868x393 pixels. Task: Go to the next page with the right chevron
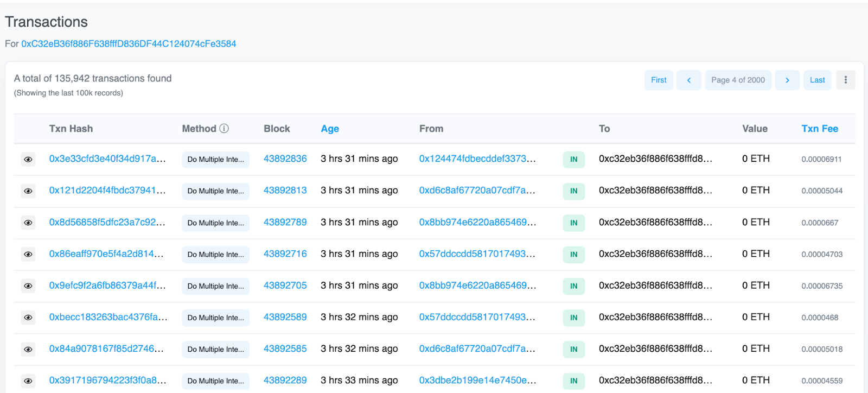pyautogui.click(x=787, y=80)
